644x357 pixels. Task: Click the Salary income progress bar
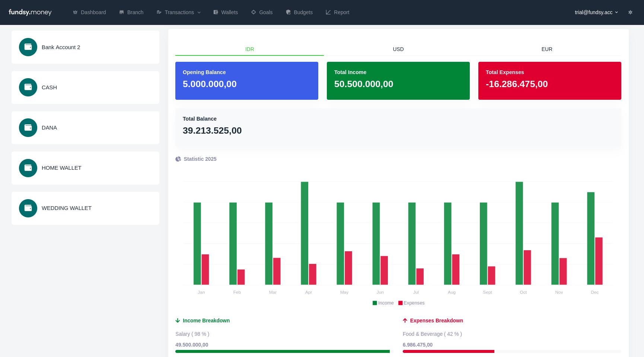point(283,351)
